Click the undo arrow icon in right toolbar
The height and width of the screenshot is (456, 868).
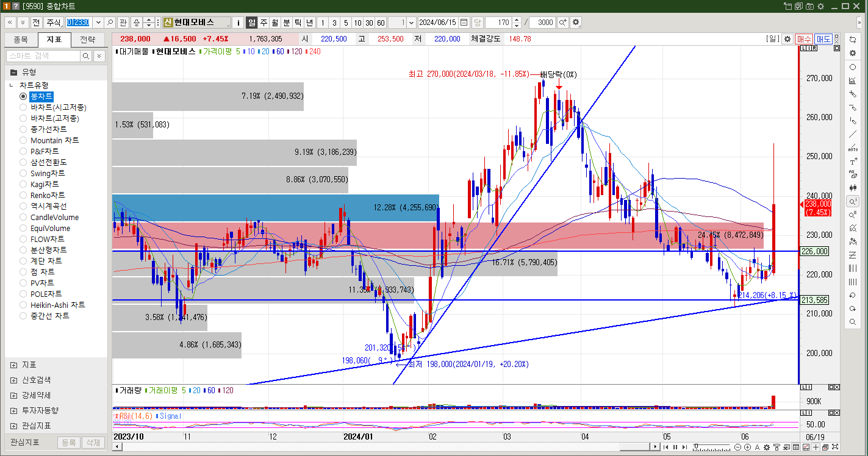(x=853, y=295)
